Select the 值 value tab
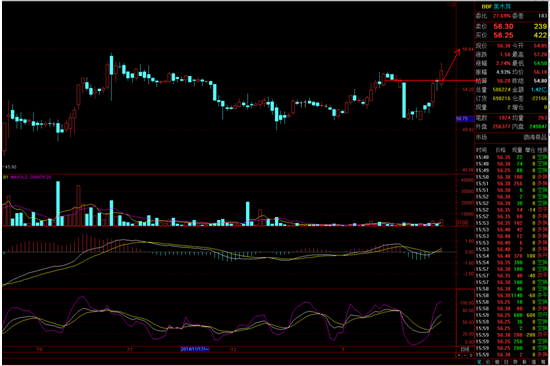The width and height of the screenshot is (550, 366). 534,362
